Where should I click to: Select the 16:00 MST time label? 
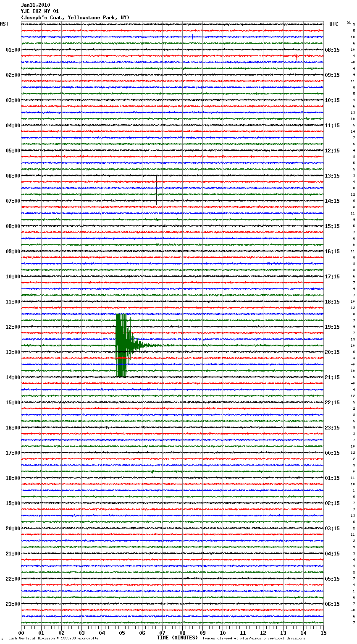point(13,428)
